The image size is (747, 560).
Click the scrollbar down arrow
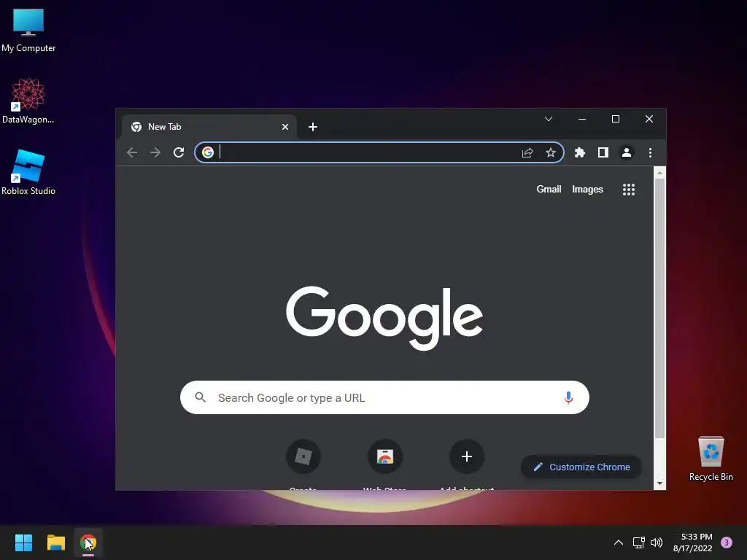coord(659,483)
